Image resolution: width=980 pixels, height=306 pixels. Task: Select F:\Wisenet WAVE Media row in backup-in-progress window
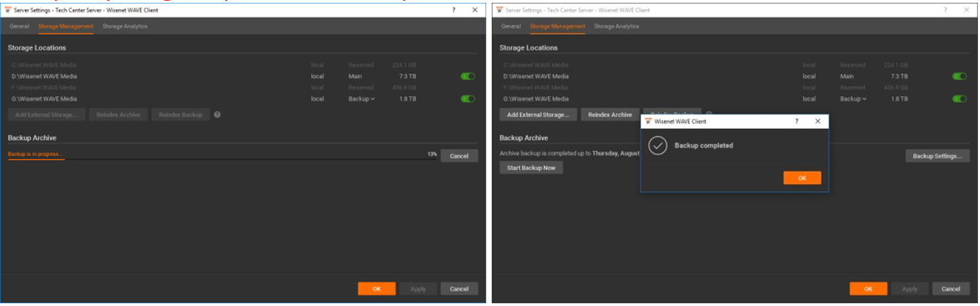pos(242,88)
